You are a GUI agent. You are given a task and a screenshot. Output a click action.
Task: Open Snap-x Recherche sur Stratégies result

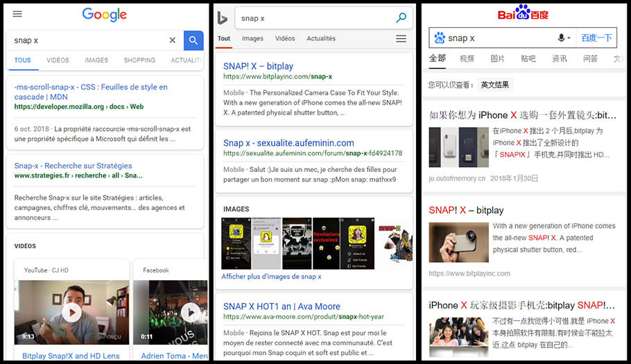(74, 166)
